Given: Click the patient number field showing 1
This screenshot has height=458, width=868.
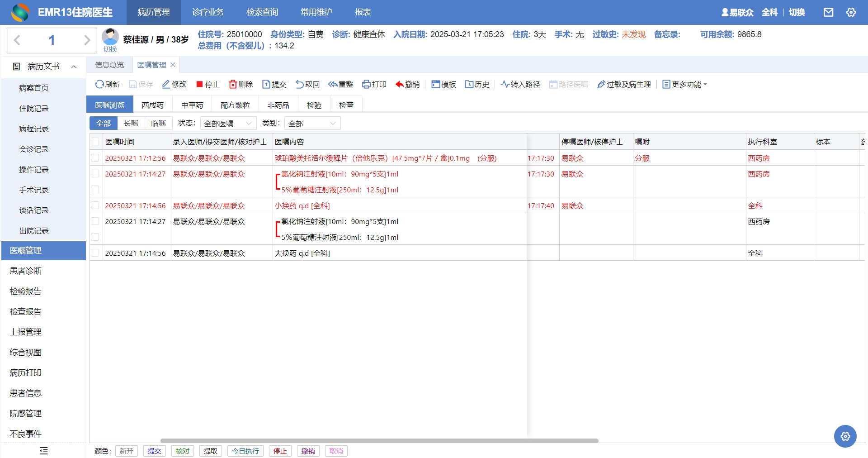Looking at the screenshot, I should pyautogui.click(x=52, y=40).
